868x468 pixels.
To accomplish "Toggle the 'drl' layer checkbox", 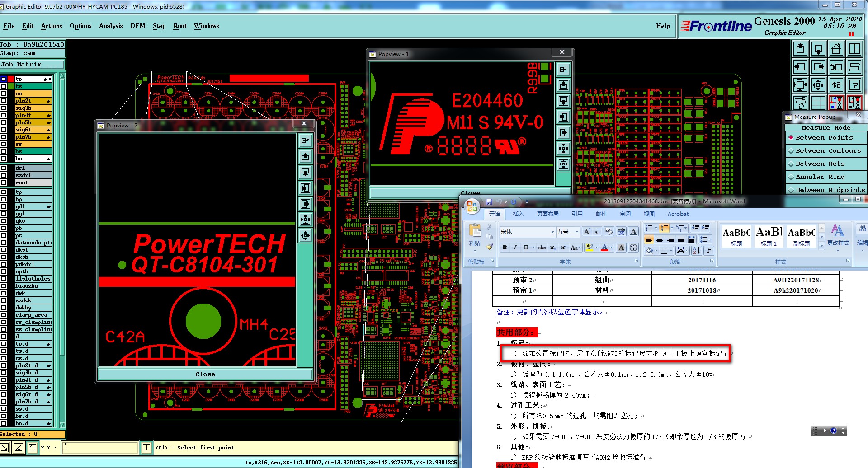I will pyautogui.click(x=4, y=168).
